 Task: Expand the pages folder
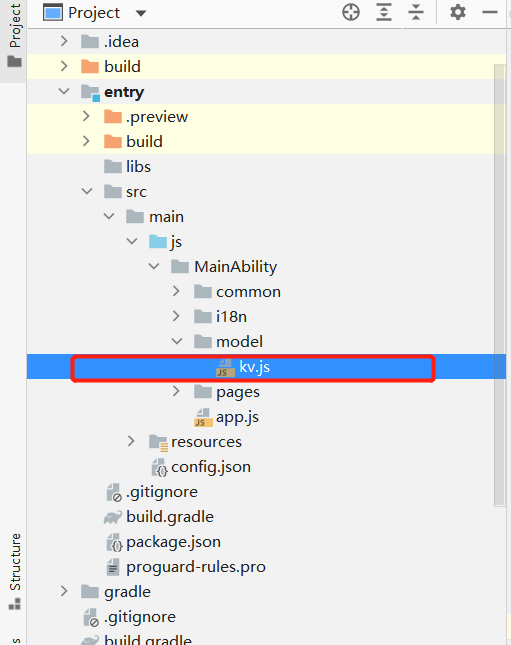[x=176, y=391]
